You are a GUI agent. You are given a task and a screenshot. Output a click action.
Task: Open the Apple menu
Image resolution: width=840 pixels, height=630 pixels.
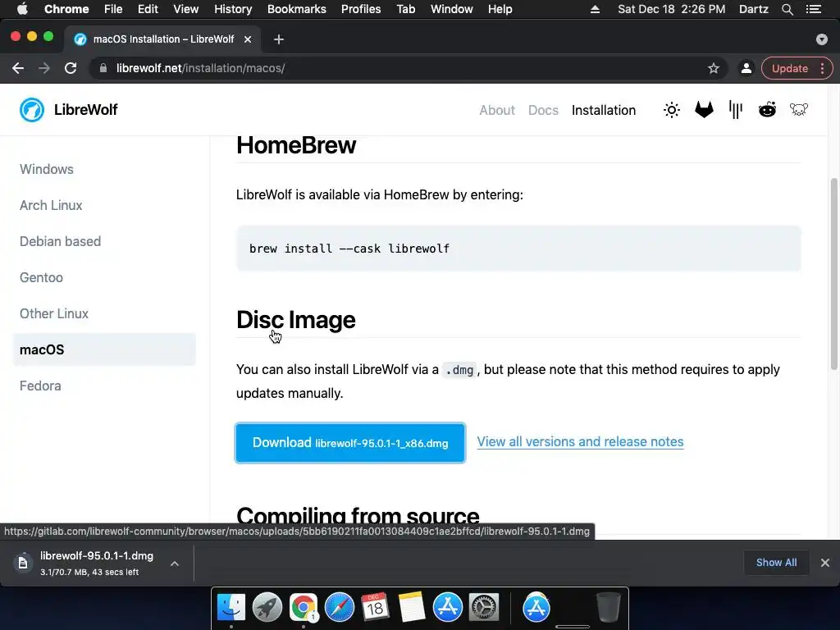(x=22, y=9)
